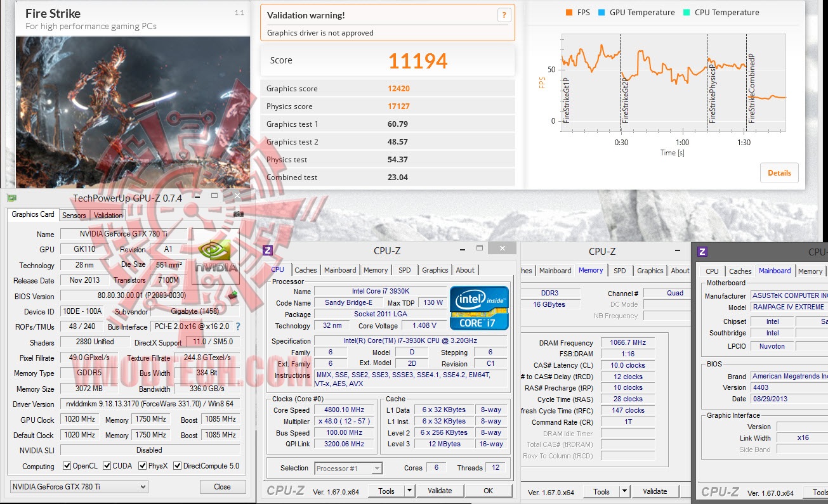Select the Graphics Card tab in GPU-Z

34,215
